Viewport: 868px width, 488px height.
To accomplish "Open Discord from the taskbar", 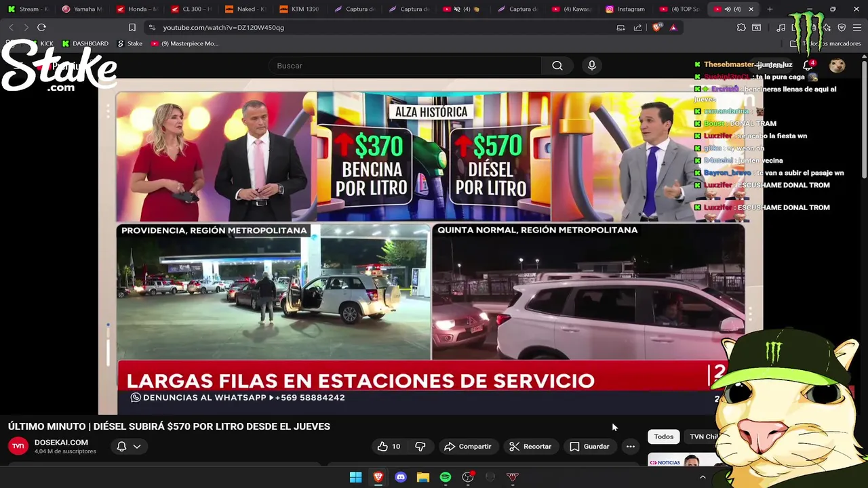I will point(401,477).
